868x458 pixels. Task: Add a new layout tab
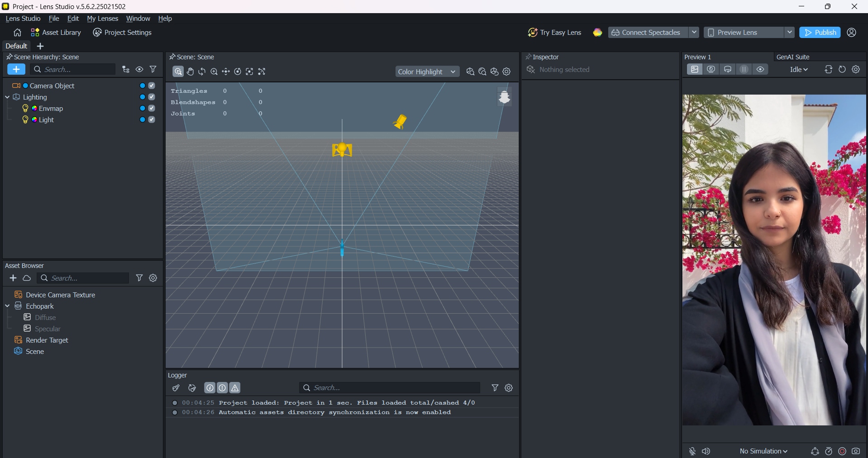[x=40, y=46]
